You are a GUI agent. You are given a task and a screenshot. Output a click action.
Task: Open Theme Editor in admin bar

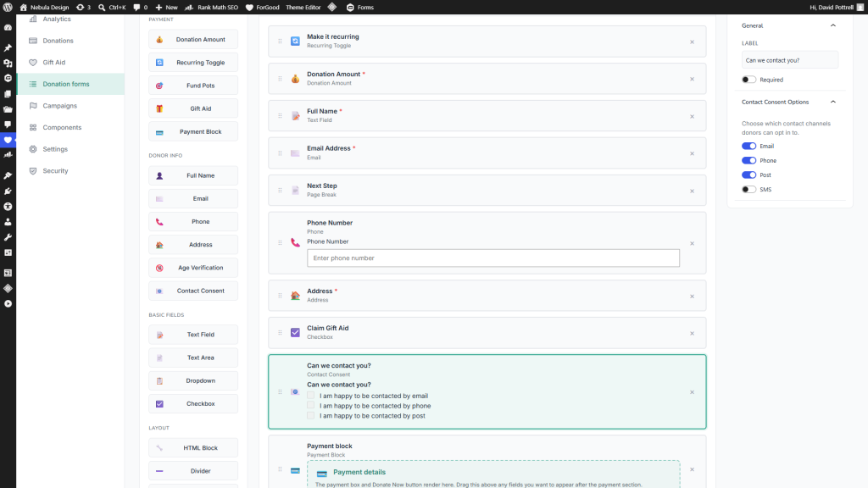(x=303, y=7)
